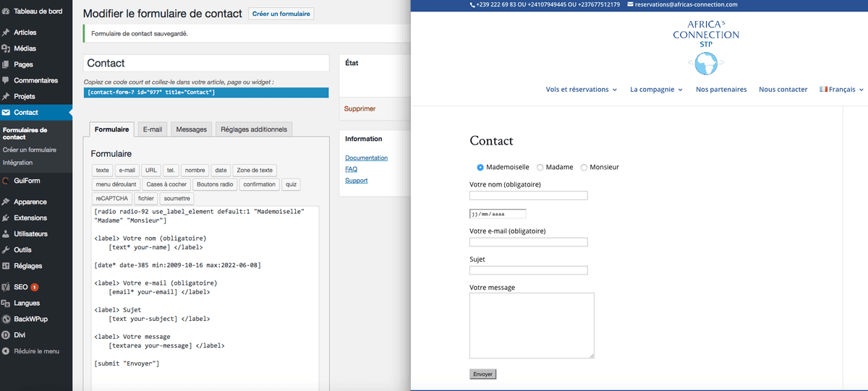Click the Votre e-mail input field

coord(529,242)
